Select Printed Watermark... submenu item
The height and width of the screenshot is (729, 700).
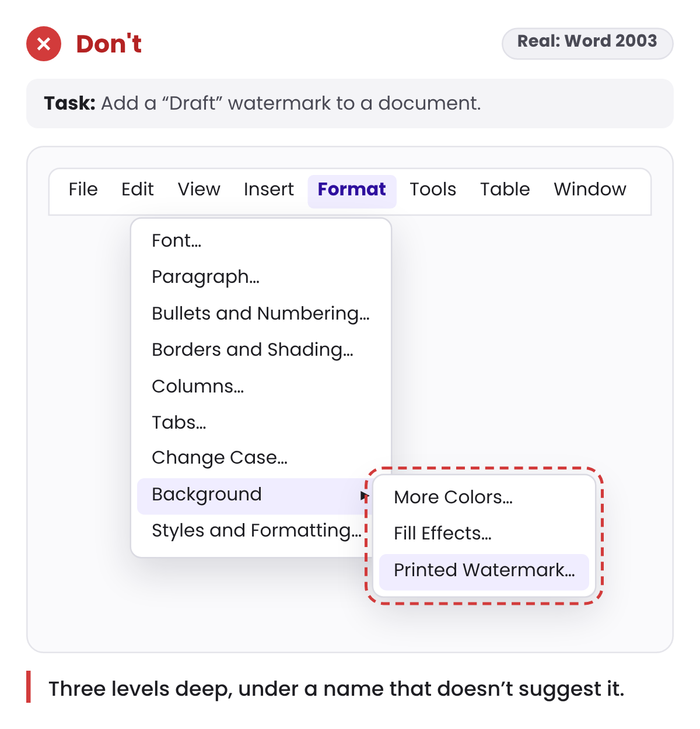click(484, 571)
